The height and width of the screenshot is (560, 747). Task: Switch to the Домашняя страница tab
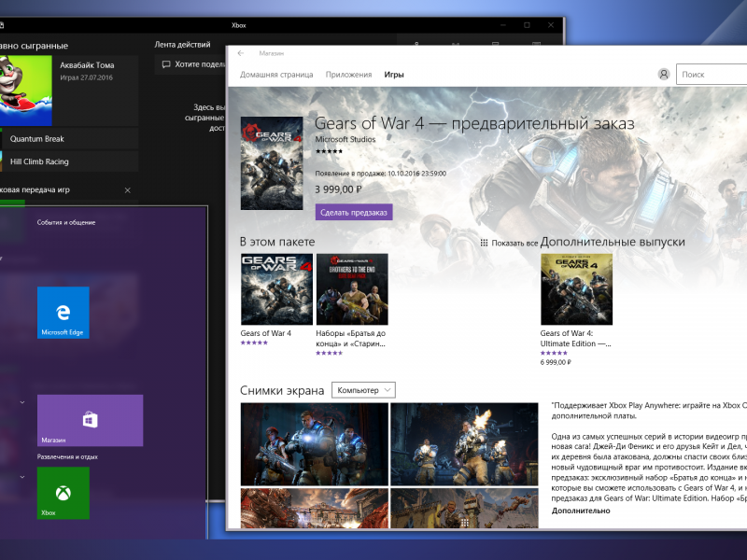tap(276, 75)
